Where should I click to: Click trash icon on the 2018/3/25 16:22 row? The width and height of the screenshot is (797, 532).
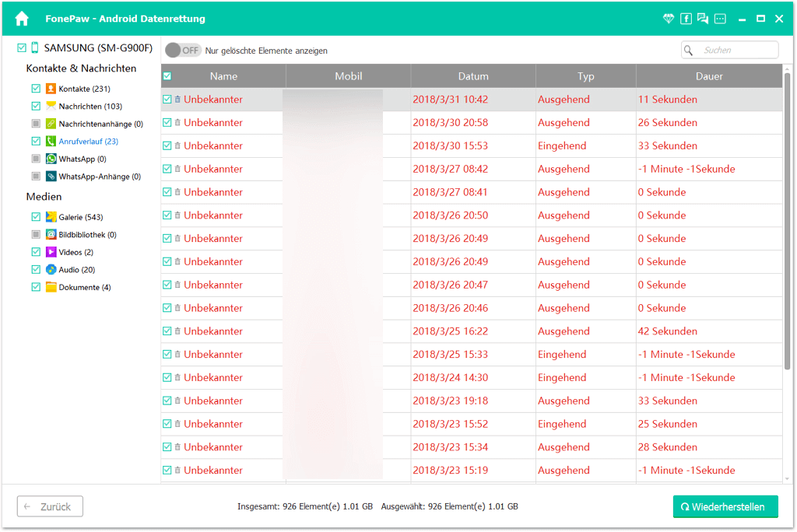(177, 331)
